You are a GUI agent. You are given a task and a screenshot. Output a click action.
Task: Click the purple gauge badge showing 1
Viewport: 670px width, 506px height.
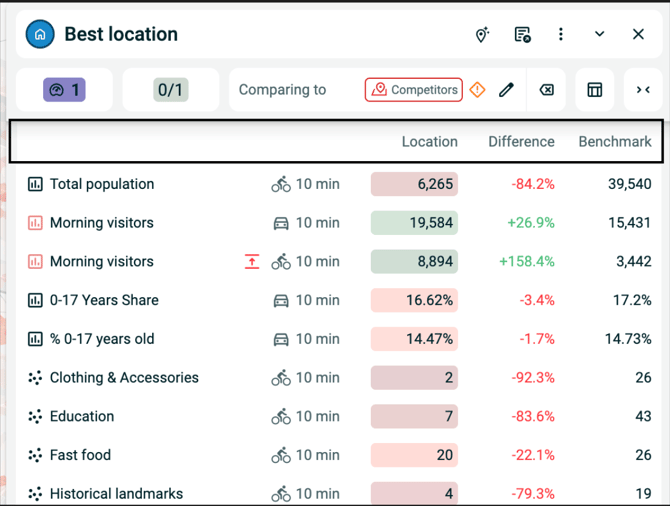(64, 90)
